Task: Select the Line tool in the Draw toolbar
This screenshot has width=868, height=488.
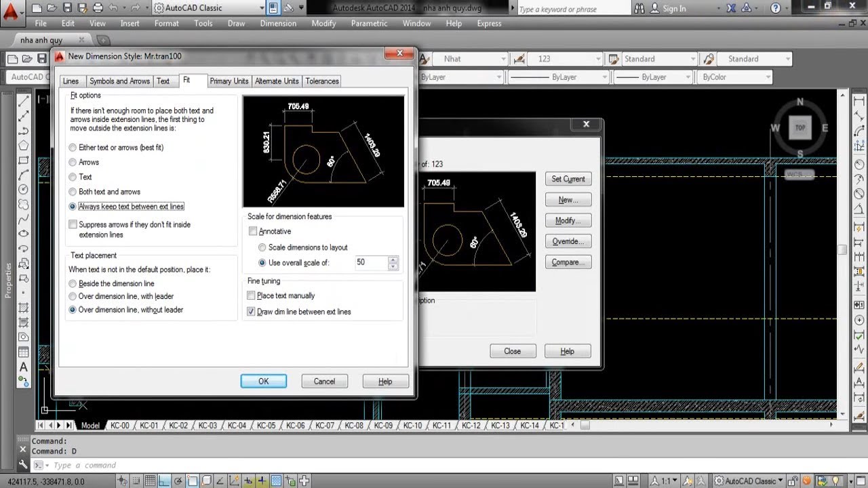Action: tap(23, 102)
